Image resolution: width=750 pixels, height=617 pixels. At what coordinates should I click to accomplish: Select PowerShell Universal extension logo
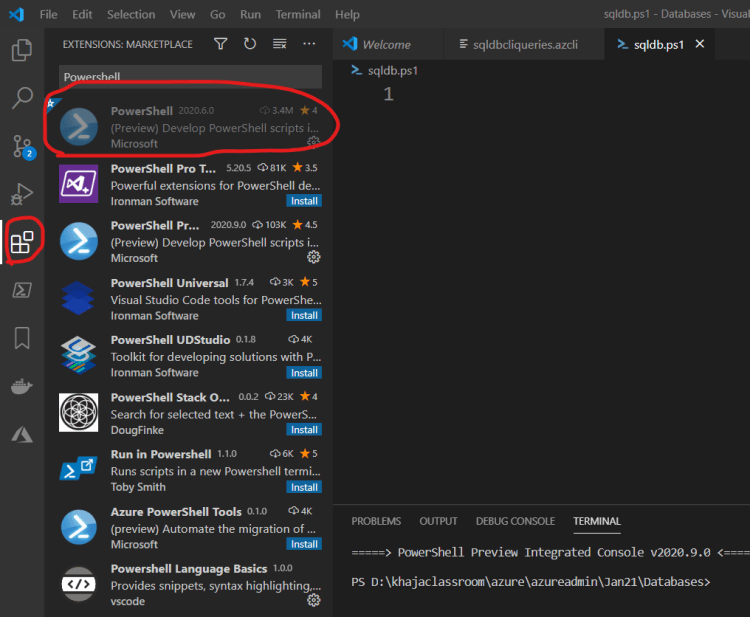[78, 298]
